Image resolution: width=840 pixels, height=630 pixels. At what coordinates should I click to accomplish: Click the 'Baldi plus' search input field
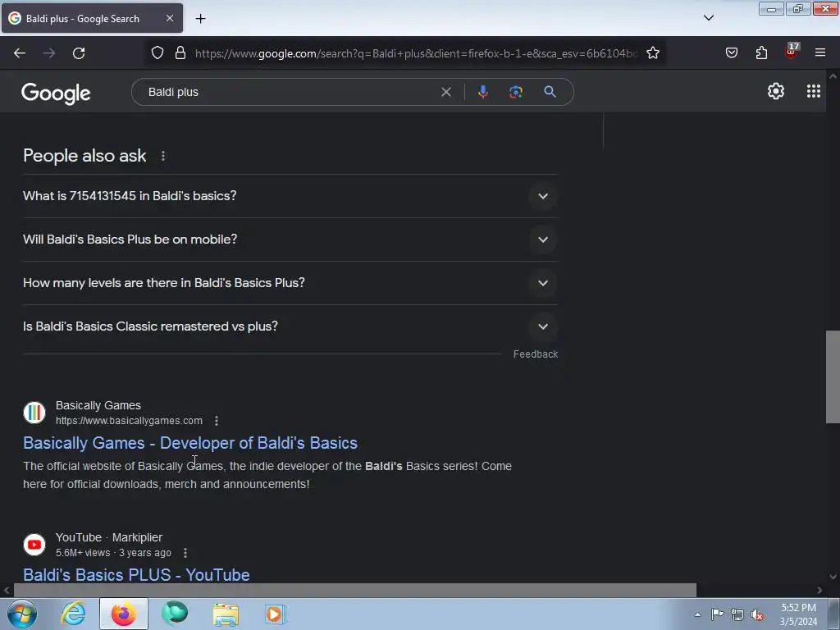[x=290, y=92]
